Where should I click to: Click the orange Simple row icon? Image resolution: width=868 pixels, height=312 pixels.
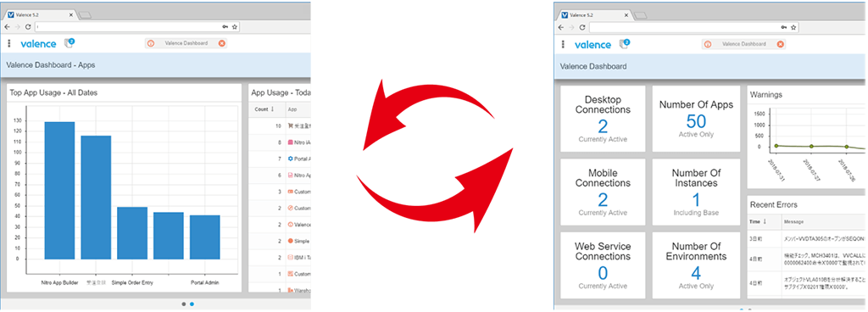(291, 241)
